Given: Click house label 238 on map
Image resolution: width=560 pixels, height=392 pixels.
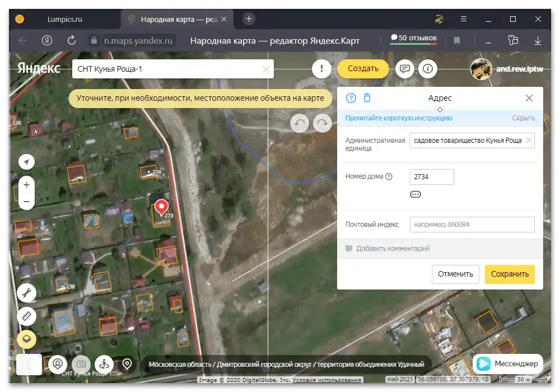Looking at the screenshot, I should click(x=71, y=287).
